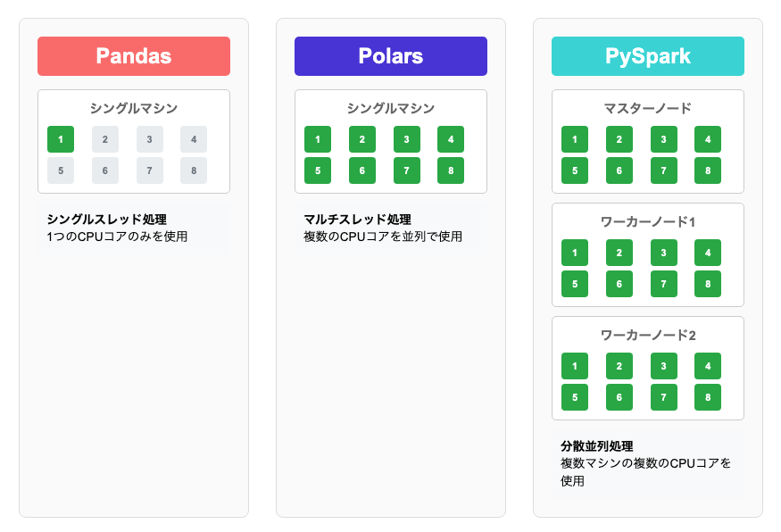Click core 1 in the マスターノード box
Screen dimensions: 781x532
(575, 139)
